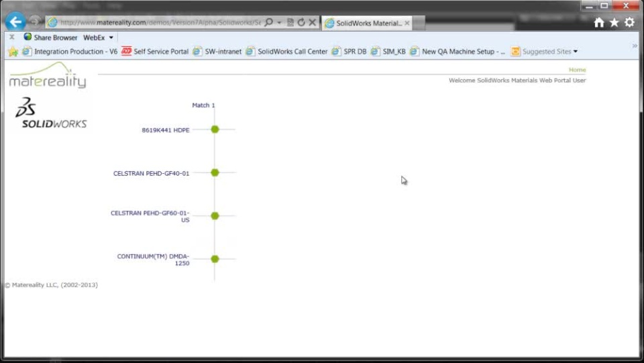Open the address bar dropdown arrow
Screen dimensions: 644x363
click(279, 23)
